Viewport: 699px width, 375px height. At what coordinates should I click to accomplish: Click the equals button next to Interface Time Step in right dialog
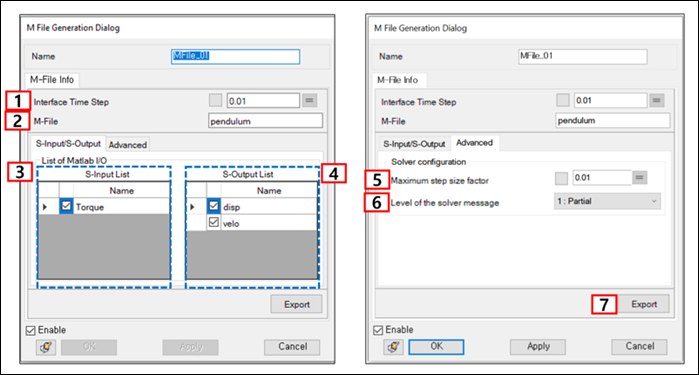tap(656, 100)
